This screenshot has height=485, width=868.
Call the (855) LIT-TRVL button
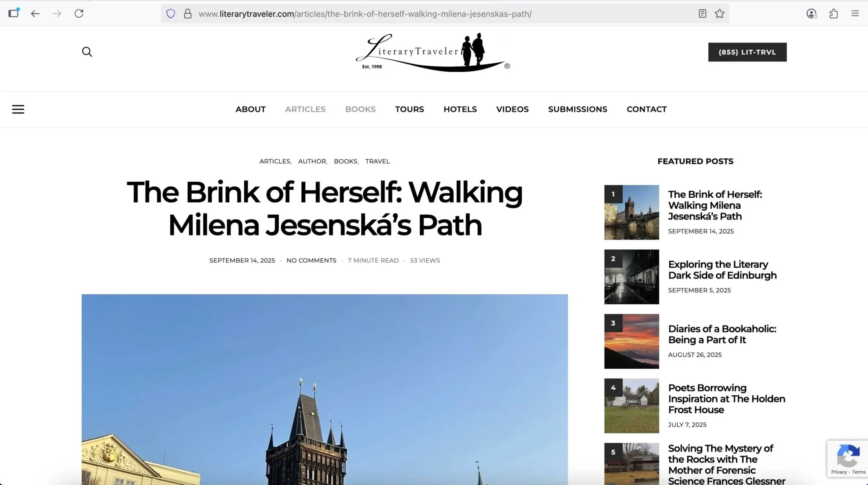click(x=747, y=52)
